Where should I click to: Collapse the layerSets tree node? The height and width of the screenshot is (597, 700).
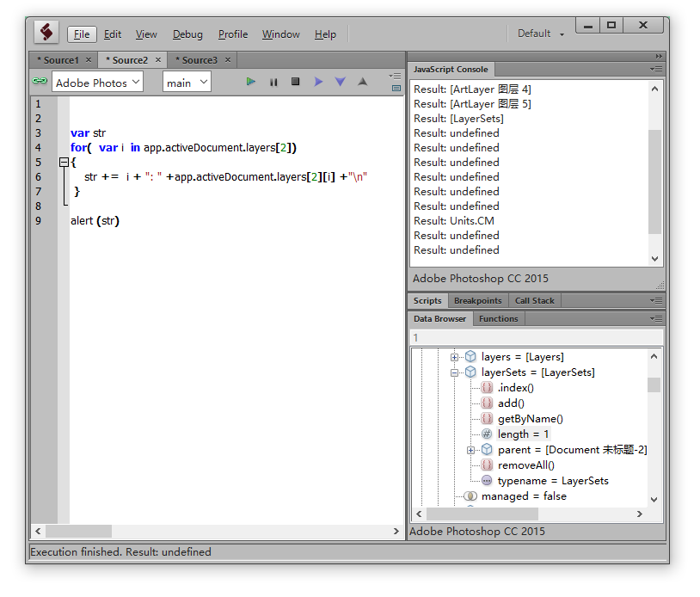coord(454,372)
